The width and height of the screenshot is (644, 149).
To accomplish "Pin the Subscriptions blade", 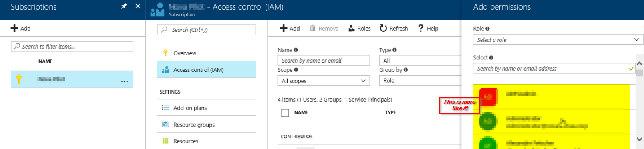I will coord(124,6).
